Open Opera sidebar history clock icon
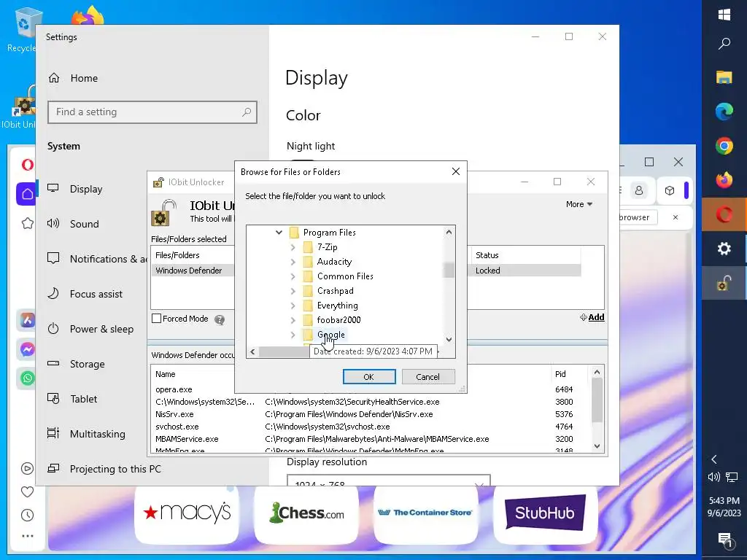 tap(27, 515)
